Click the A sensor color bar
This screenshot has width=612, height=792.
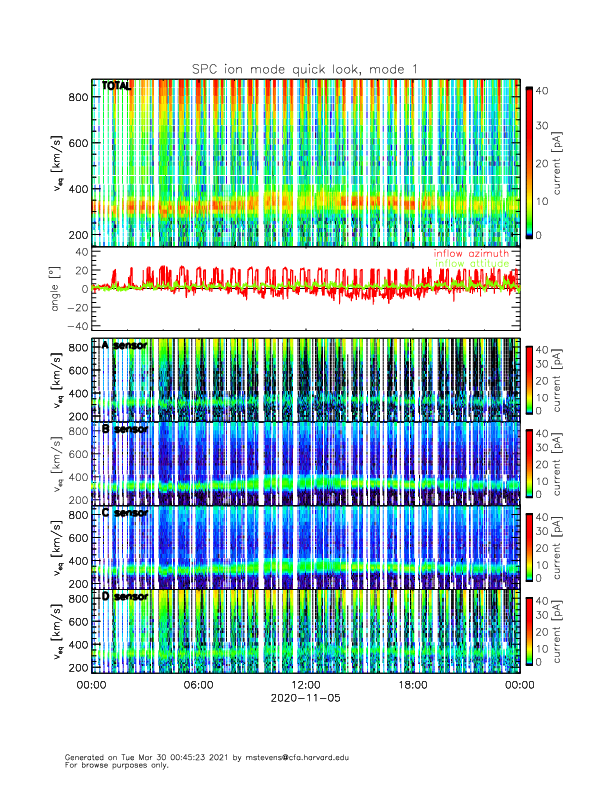[528, 379]
